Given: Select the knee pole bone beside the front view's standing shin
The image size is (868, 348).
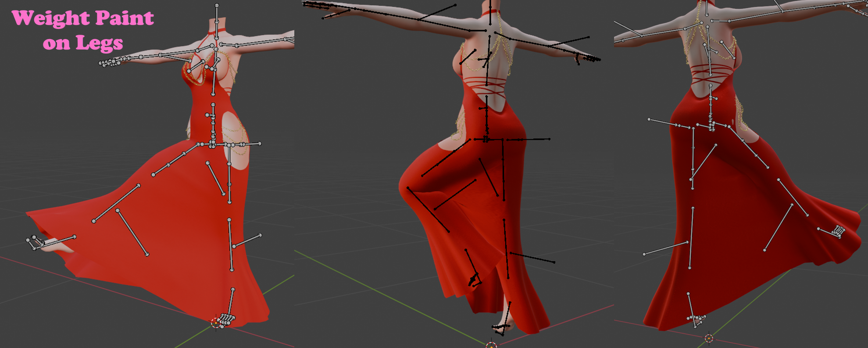Looking at the screenshot, I should [x=247, y=241].
